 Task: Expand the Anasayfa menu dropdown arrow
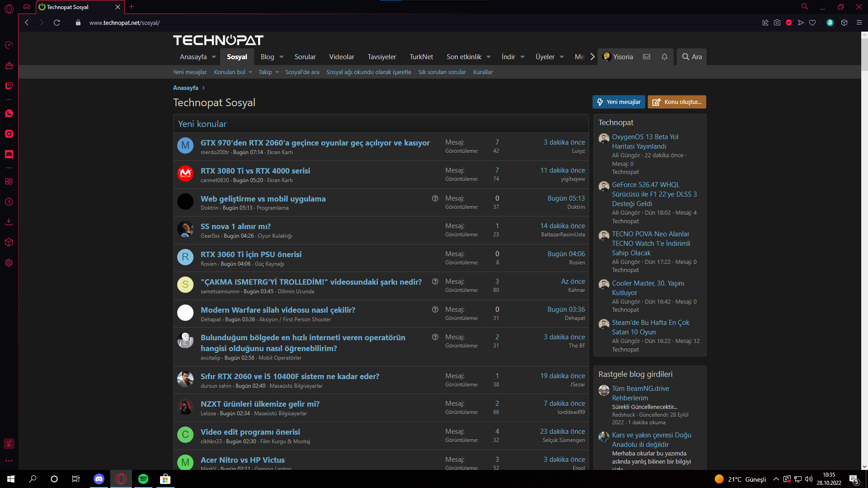pos(214,57)
